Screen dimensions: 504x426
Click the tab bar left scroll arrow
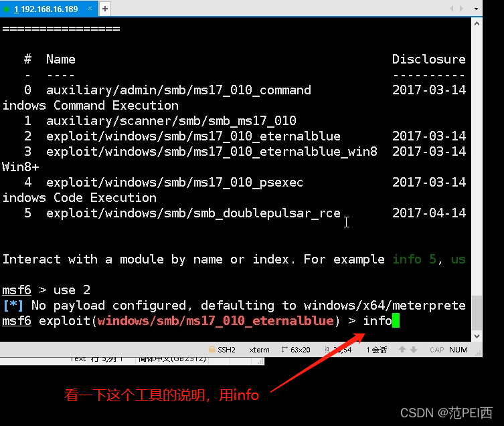pos(452,8)
